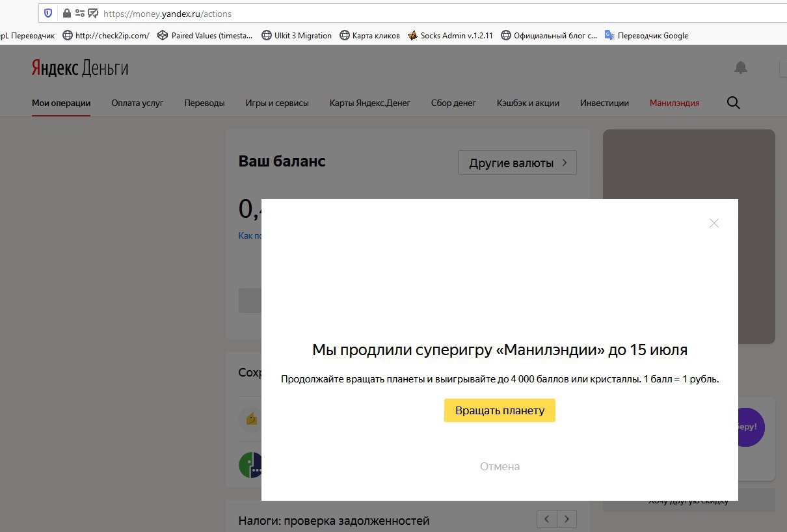Select the Мои операции tab

click(61, 103)
